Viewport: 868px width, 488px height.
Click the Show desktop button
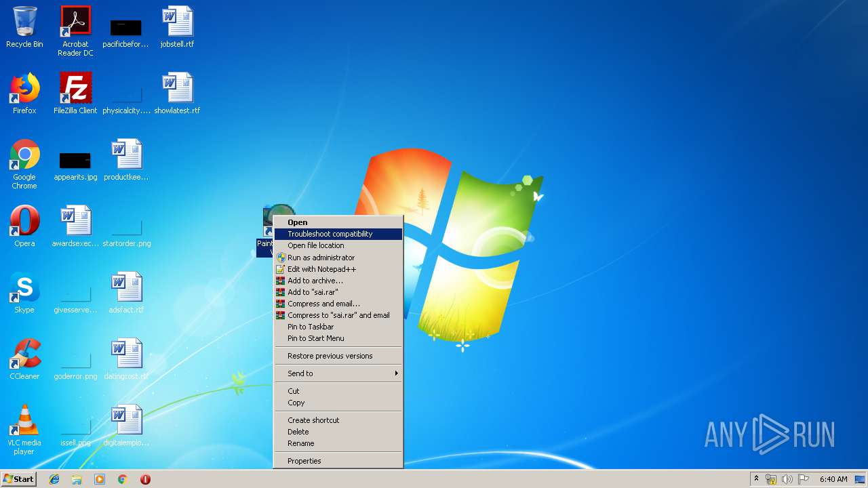click(861, 479)
